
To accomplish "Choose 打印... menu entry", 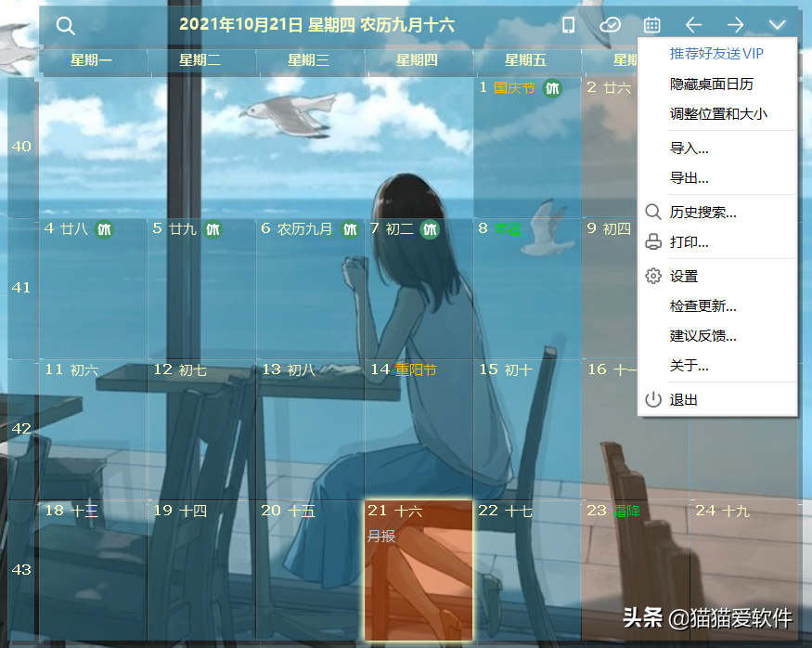I will (x=690, y=242).
